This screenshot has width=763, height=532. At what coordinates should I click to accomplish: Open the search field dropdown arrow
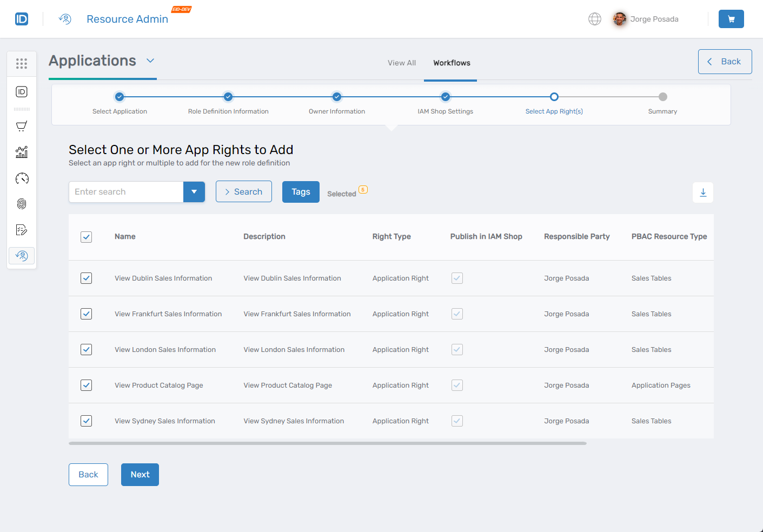coord(194,191)
